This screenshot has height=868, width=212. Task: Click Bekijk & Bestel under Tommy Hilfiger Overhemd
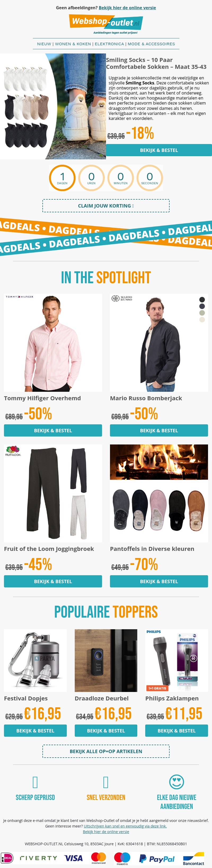[x=53, y=430]
